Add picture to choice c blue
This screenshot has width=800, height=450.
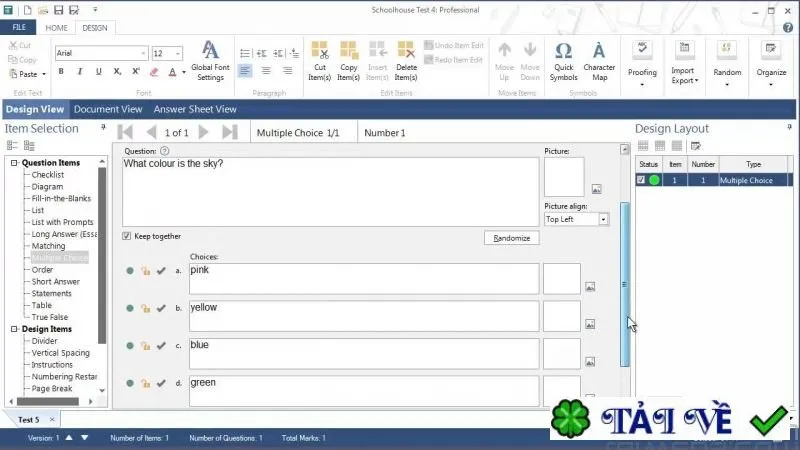coord(590,362)
